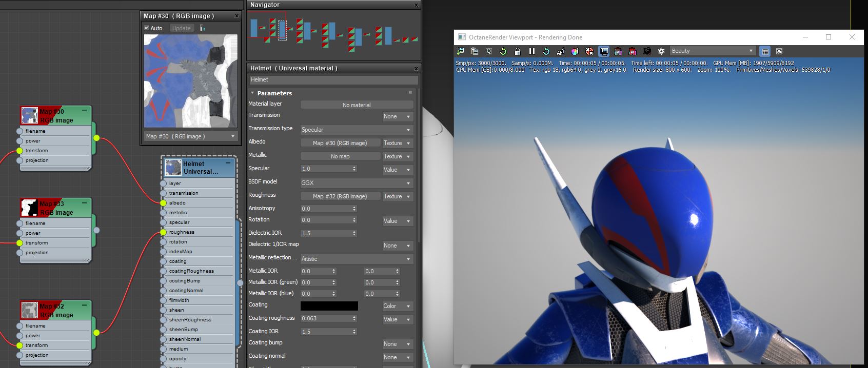Close the Map #30 preview panel

tap(236, 16)
